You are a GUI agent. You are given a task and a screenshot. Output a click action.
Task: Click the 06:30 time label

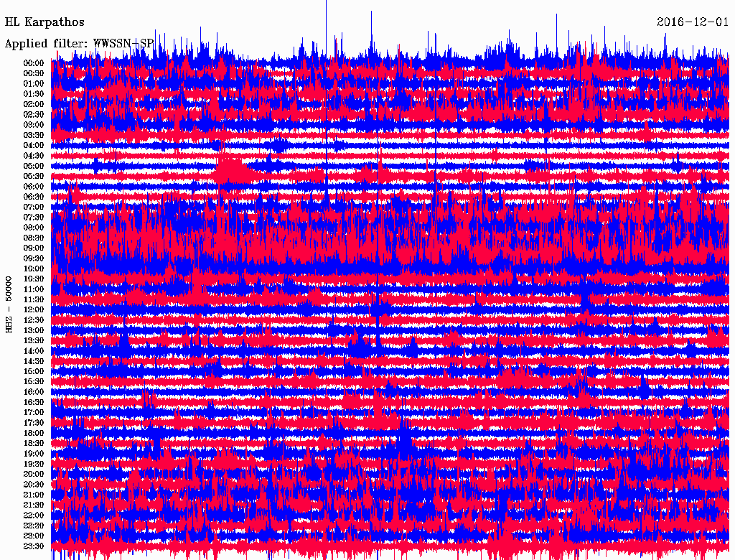click(x=34, y=197)
